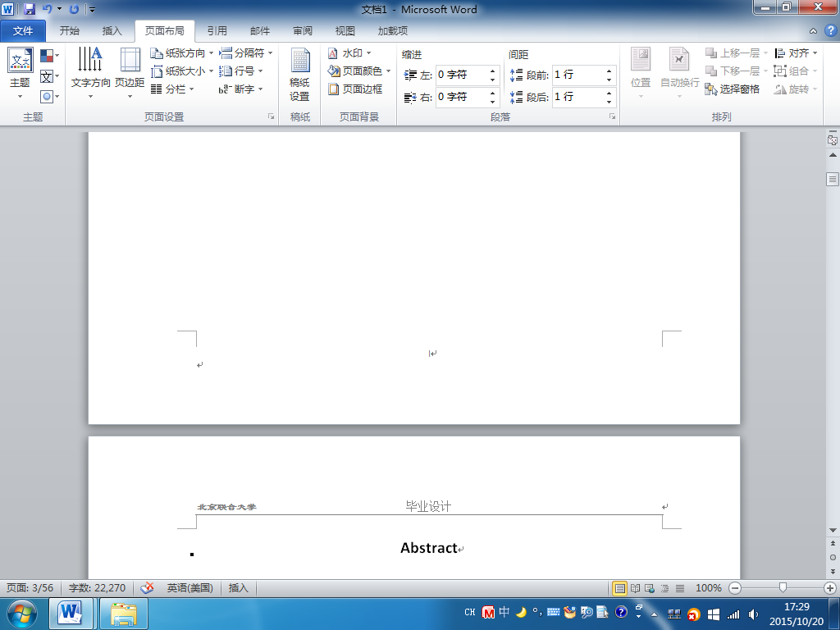Switch to Web Layout view
Screen dimensions: 840x630
tap(650, 588)
